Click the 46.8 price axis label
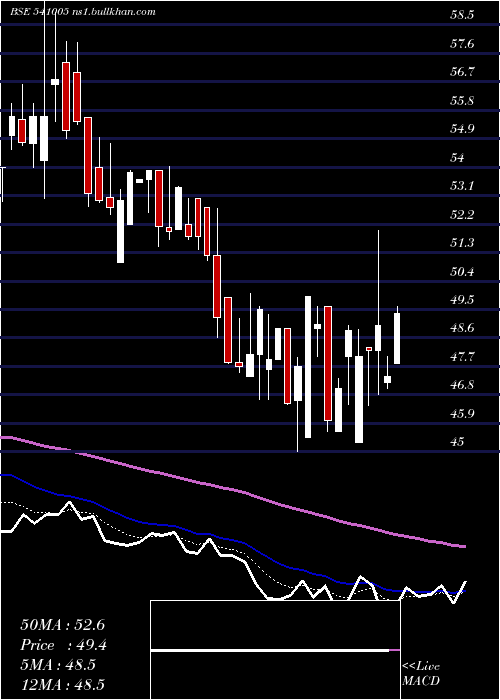The height and width of the screenshot is (700, 500). (462, 385)
